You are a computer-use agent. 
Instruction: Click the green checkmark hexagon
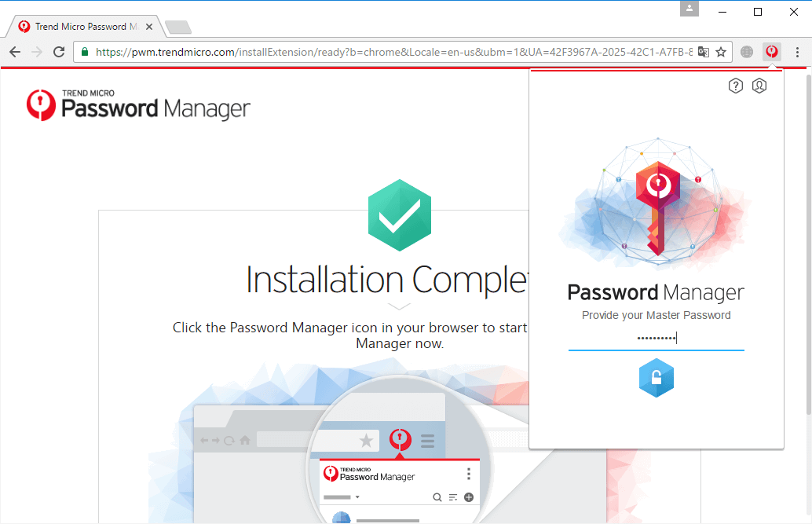399,215
